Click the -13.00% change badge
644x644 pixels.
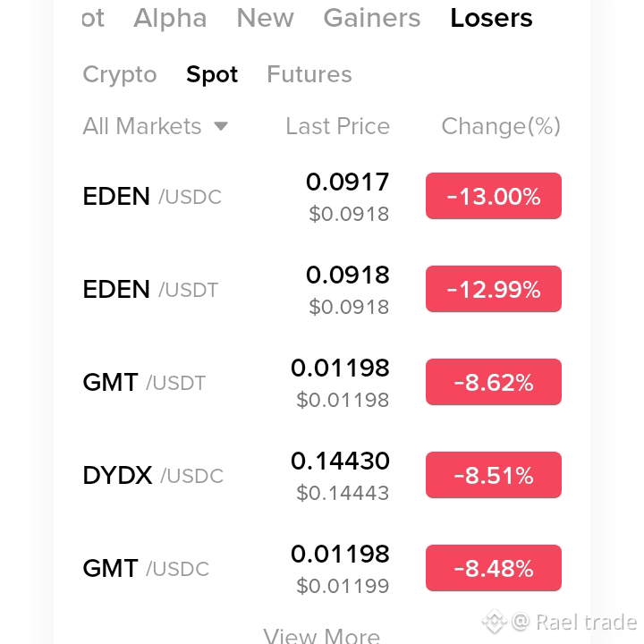pos(493,196)
